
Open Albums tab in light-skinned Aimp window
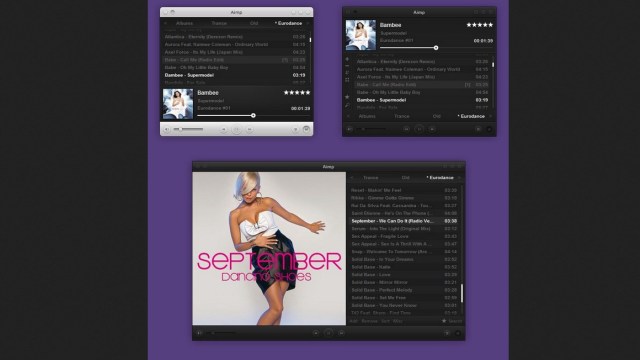pos(184,23)
